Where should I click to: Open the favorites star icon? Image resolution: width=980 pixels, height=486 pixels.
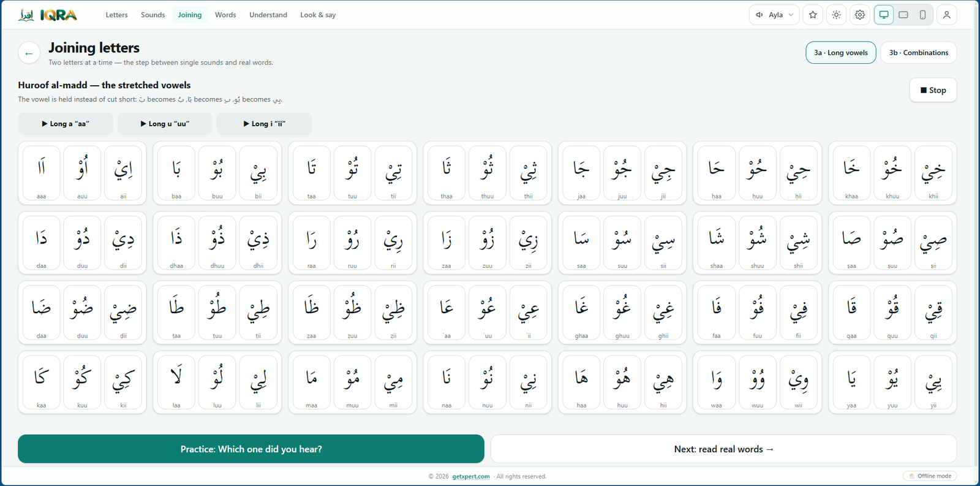tap(813, 15)
